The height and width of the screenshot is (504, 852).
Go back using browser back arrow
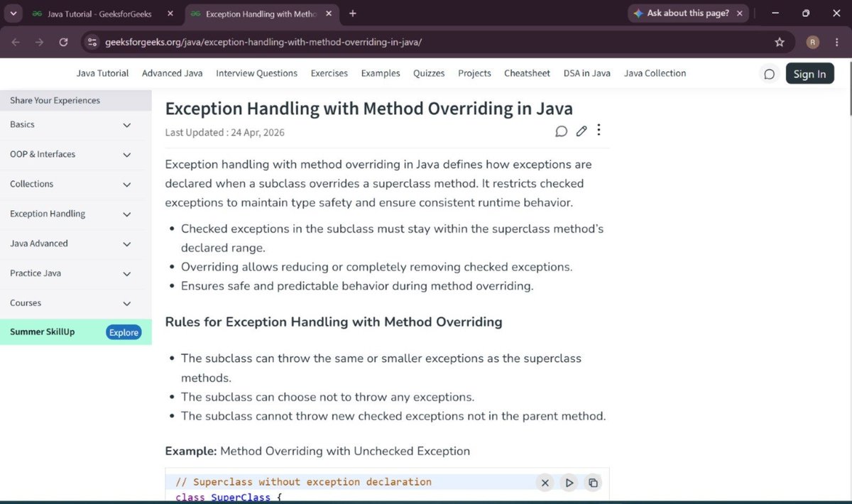[x=16, y=42]
